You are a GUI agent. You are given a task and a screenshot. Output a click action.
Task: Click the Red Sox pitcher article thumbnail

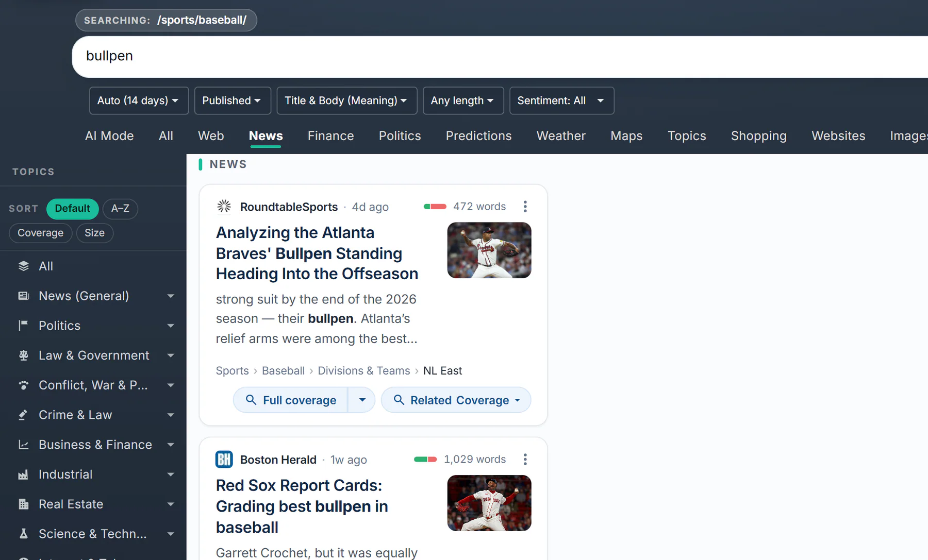(x=489, y=503)
